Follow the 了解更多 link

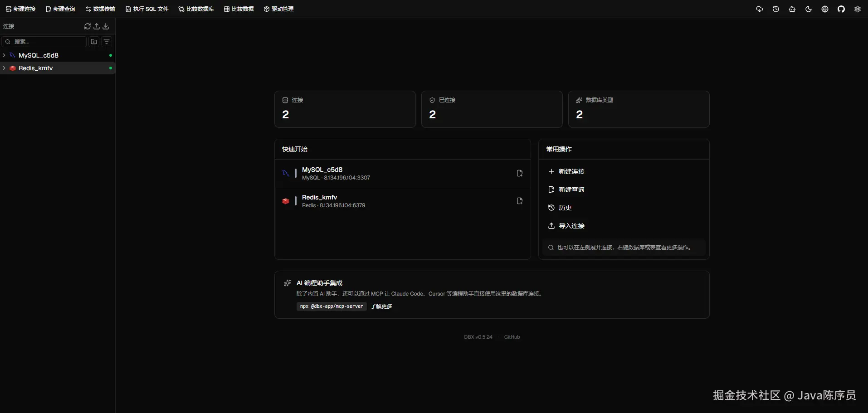pos(381,306)
